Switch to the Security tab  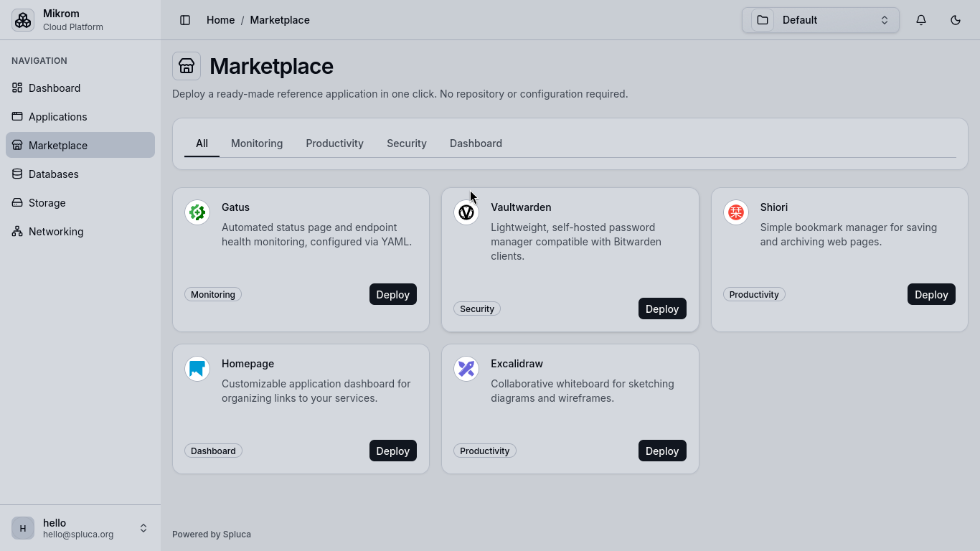coord(407,143)
